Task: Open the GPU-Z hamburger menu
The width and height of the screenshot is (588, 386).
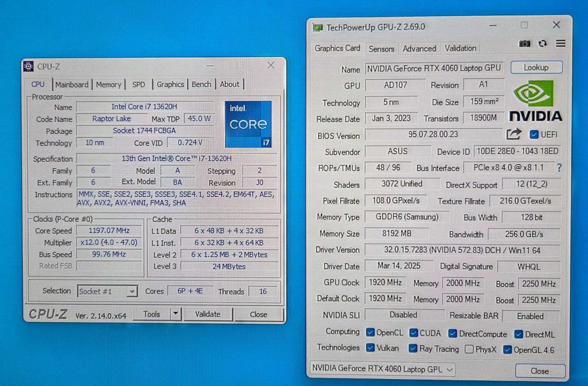Action: 560,44
